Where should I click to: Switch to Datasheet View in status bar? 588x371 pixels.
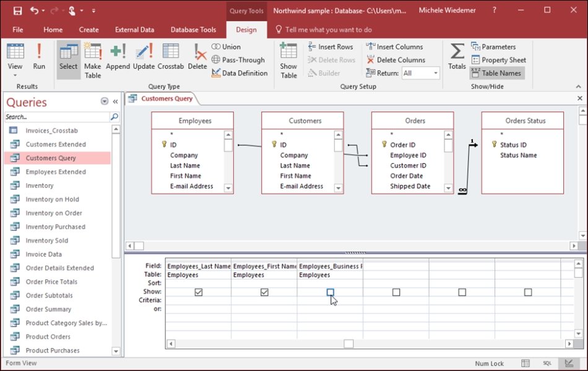tap(525, 363)
